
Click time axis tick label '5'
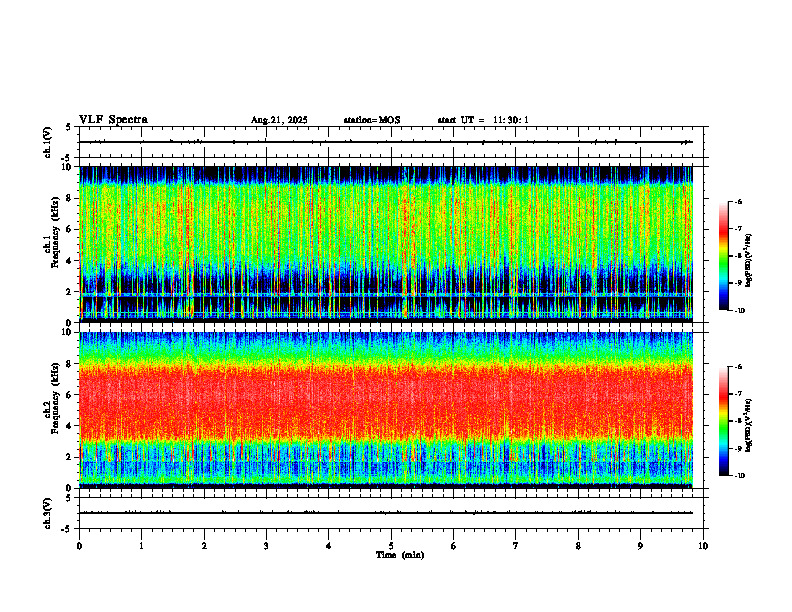click(391, 546)
